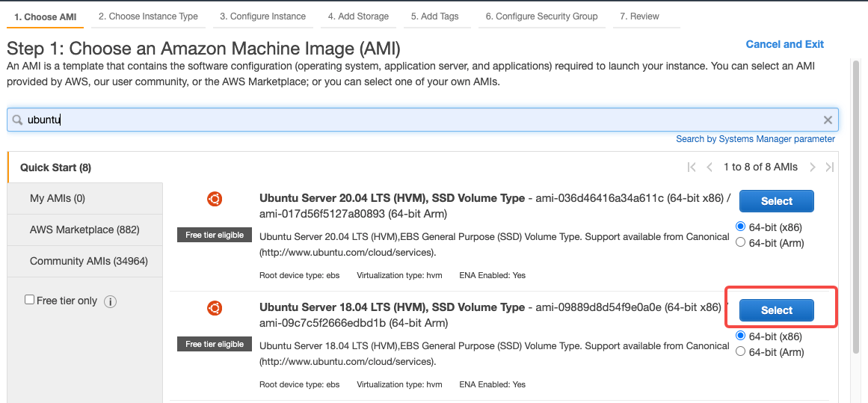The image size is (868, 403).
Task: Clear the ubuntu search field with X
Action: 828,120
